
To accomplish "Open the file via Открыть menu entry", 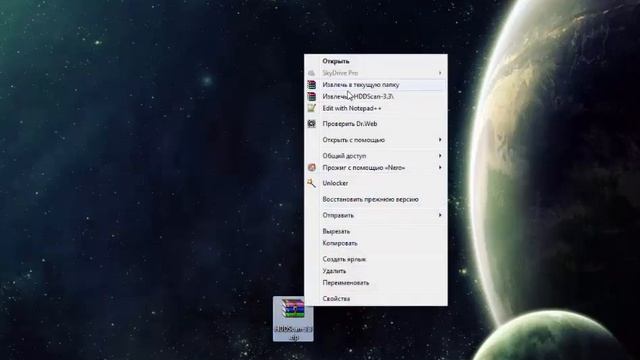I will pos(376,61).
